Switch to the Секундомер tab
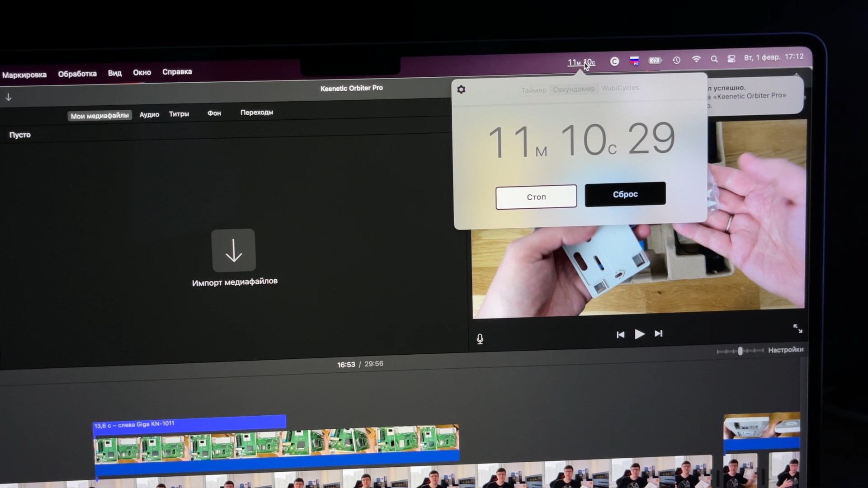 pyautogui.click(x=574, y=89)
